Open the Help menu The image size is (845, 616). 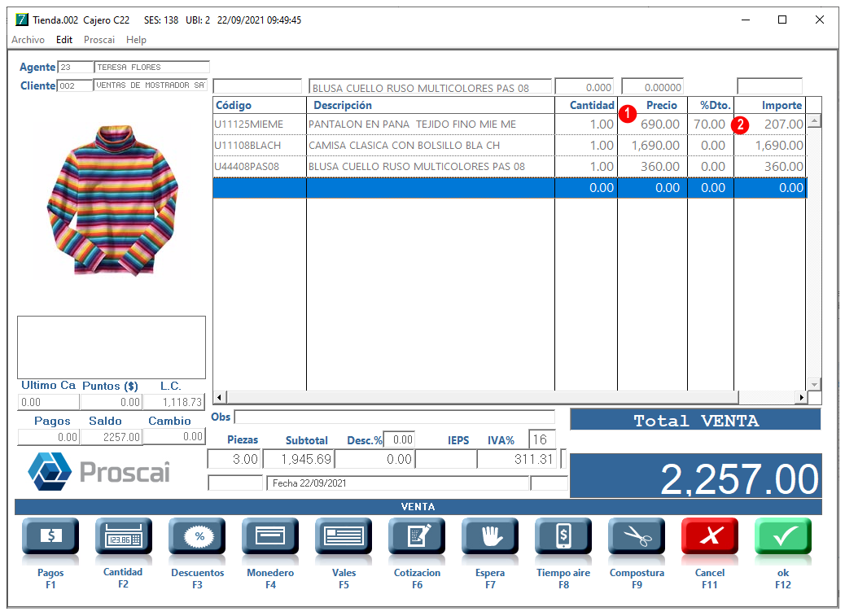pyautogui.click(x=136, y=40)
